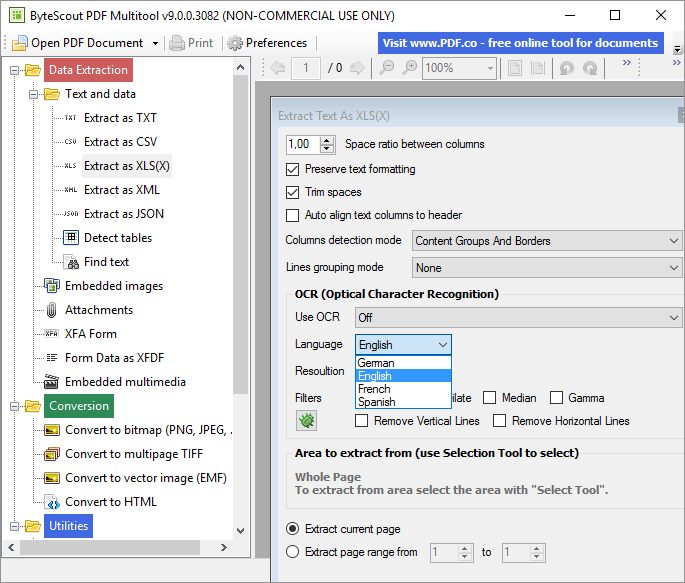
Task: Uncheck Trim spaces
Action: point(292,192)
